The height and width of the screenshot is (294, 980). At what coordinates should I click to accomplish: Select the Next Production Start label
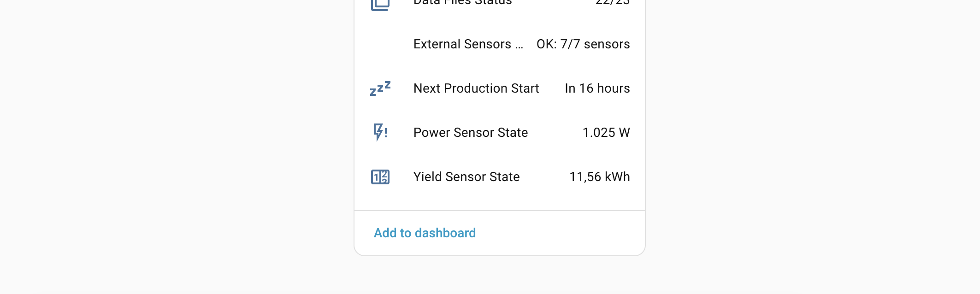[x=476, y=88]
